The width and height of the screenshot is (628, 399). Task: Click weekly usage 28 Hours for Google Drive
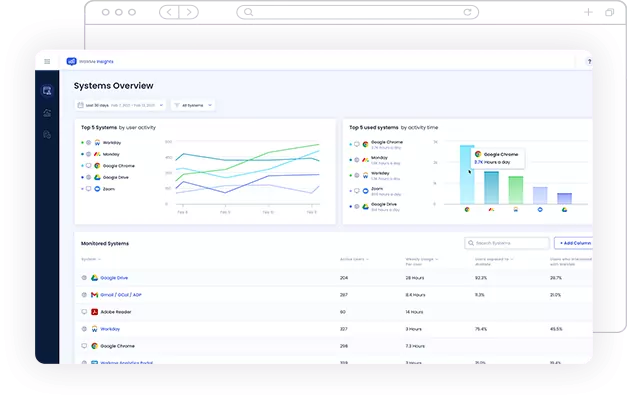click(415, 278)
